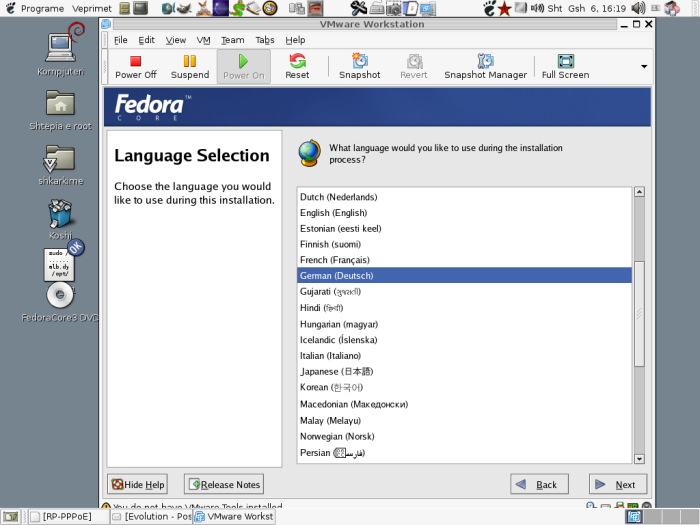Screen dimensions: 700x525
Task: Open the Tabs menu
Action: pos(265,40)
